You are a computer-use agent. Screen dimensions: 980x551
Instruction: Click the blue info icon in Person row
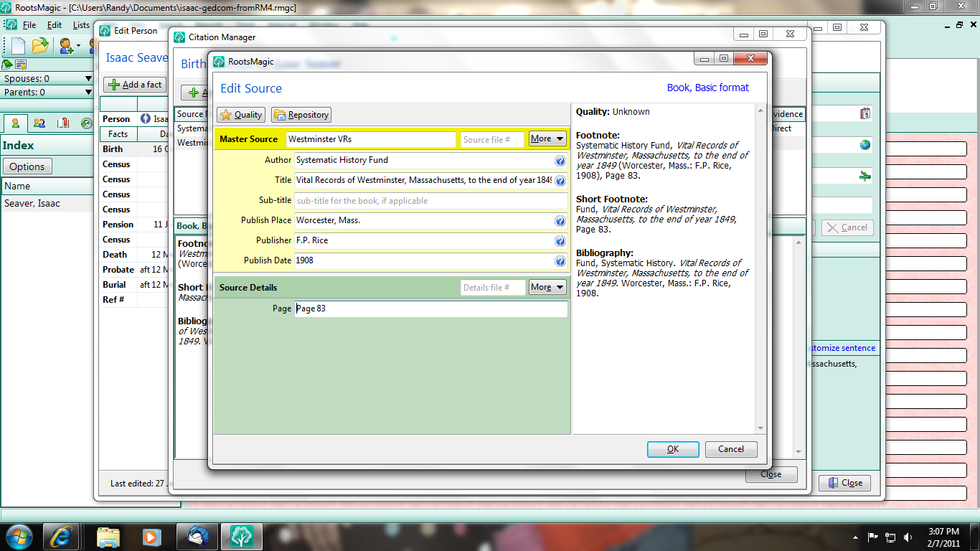(x=146, y=119)
